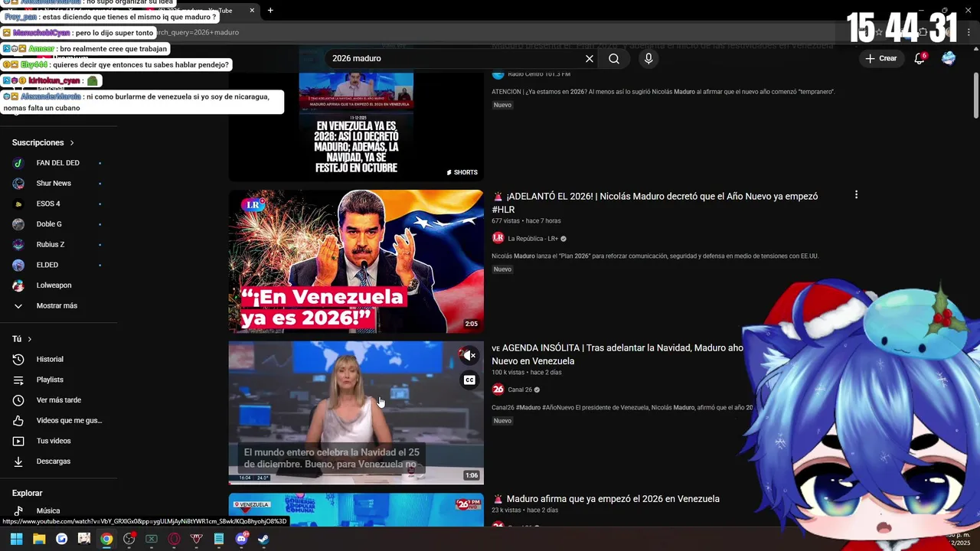This screenshot has width=980, height=551.
Task: Toggle captions CC on the preview video
Action: point(469,380)
